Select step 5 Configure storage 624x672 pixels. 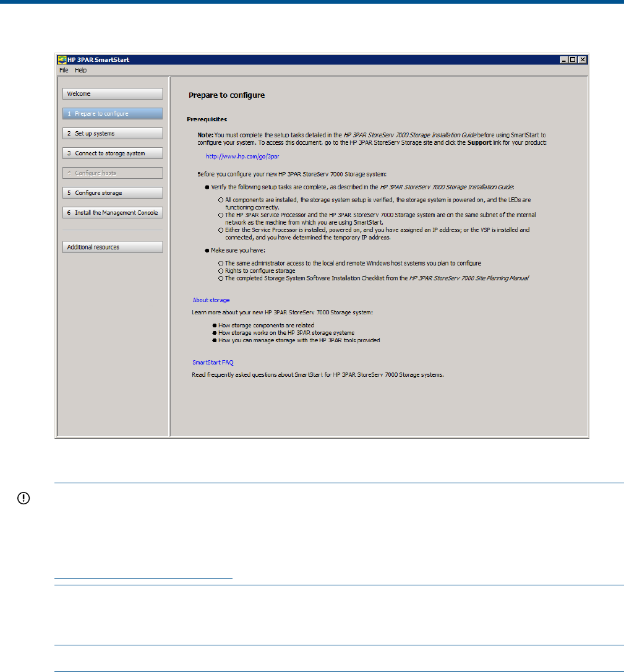point(112,193)
